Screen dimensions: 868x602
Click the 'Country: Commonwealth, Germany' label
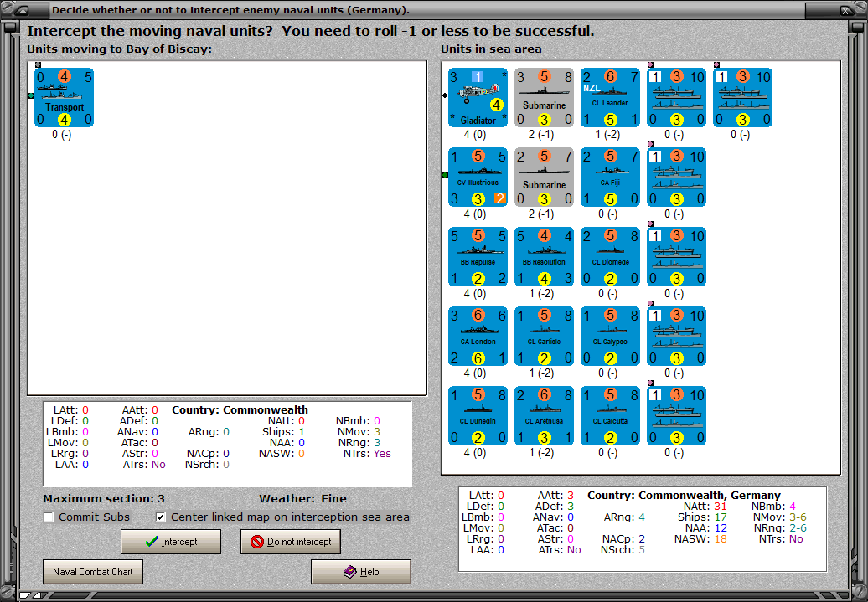tap(685, 495)
